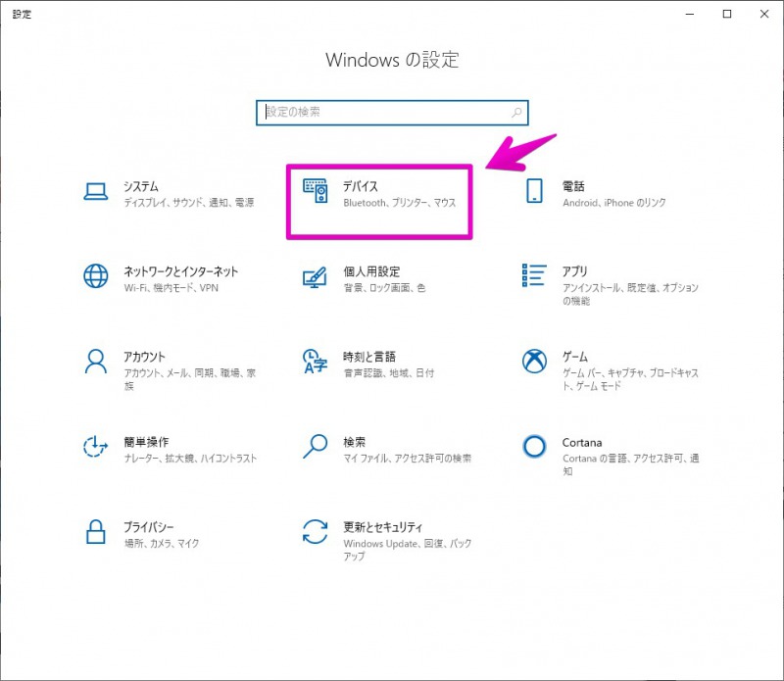Click '音声認識、地域、日付' description
Image resolution: width=784 pixels, height=681 pixels.
pos(389,373)
